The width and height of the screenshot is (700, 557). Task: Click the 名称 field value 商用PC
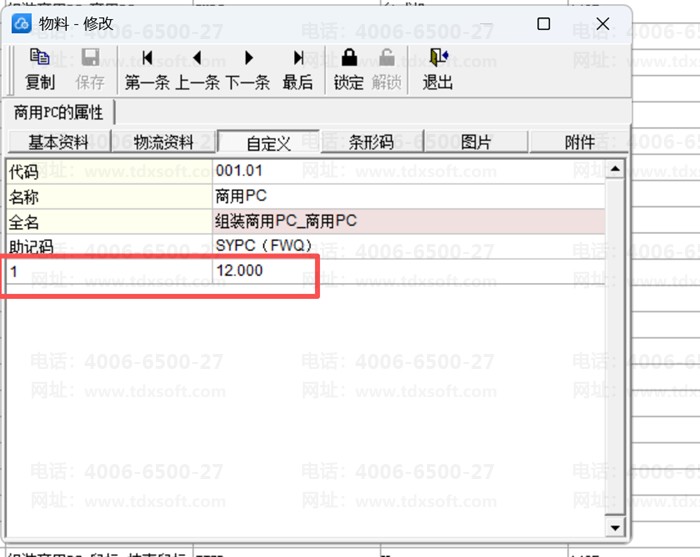coord(408,196)
